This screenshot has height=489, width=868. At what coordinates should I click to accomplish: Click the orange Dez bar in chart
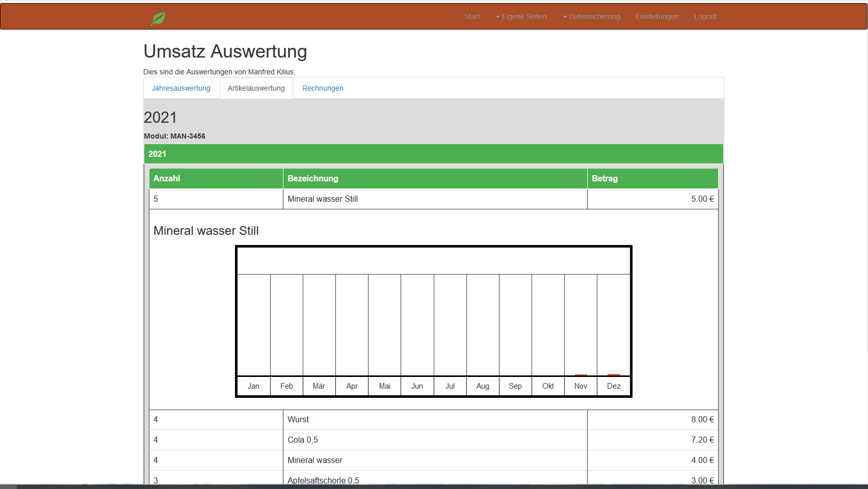point(614,375)
